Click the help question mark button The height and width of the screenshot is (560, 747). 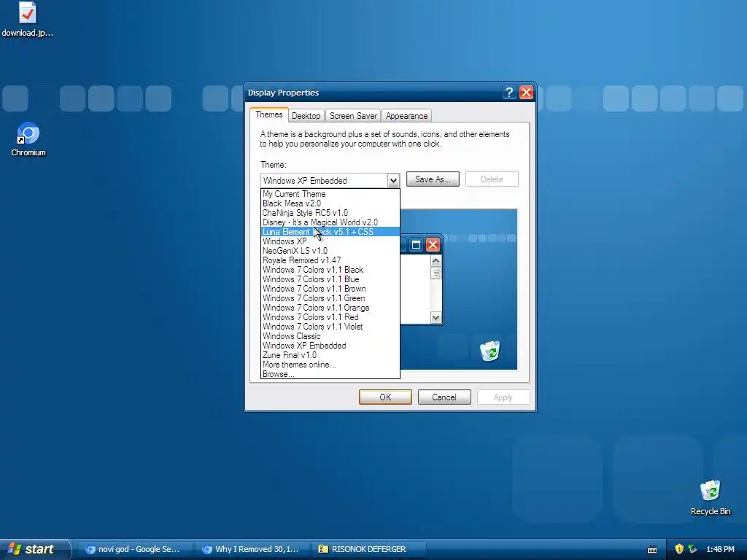[x=508, y=93]
